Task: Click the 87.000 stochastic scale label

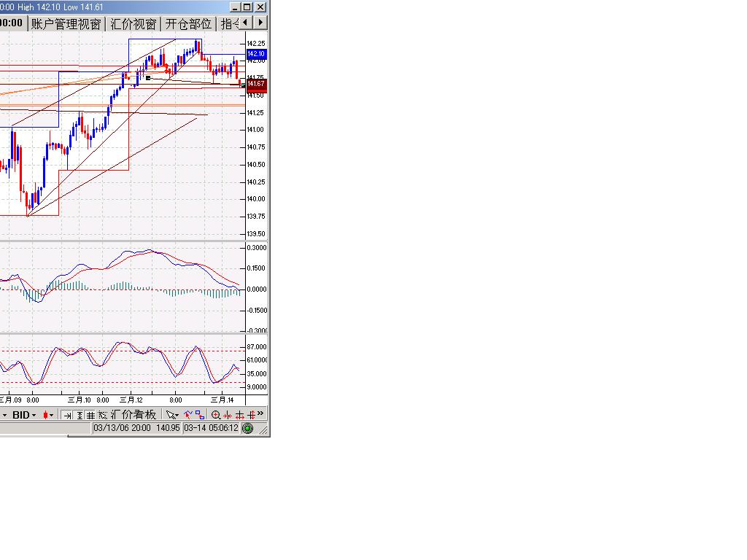Action: [257, 346]
